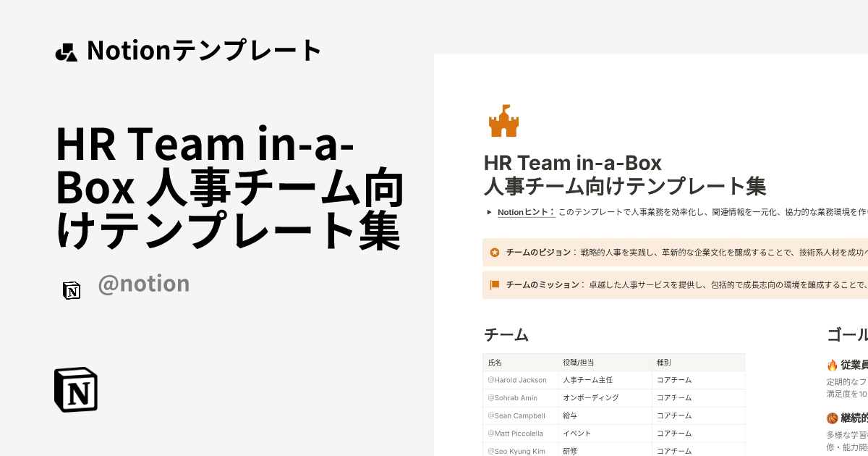Click the large Notion N logo
This screenshot has width=868, height=456.
(75, 389)
